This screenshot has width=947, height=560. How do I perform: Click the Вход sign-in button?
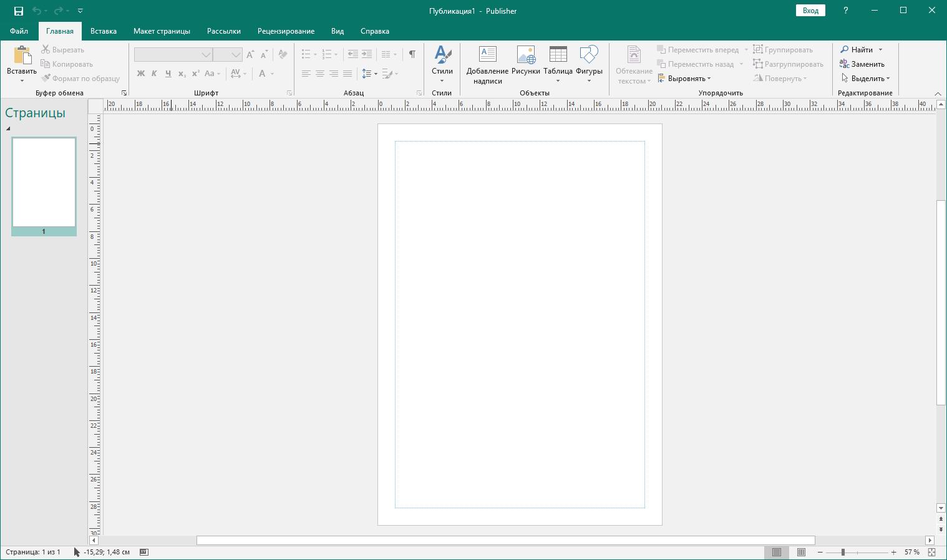coord(810,11)
